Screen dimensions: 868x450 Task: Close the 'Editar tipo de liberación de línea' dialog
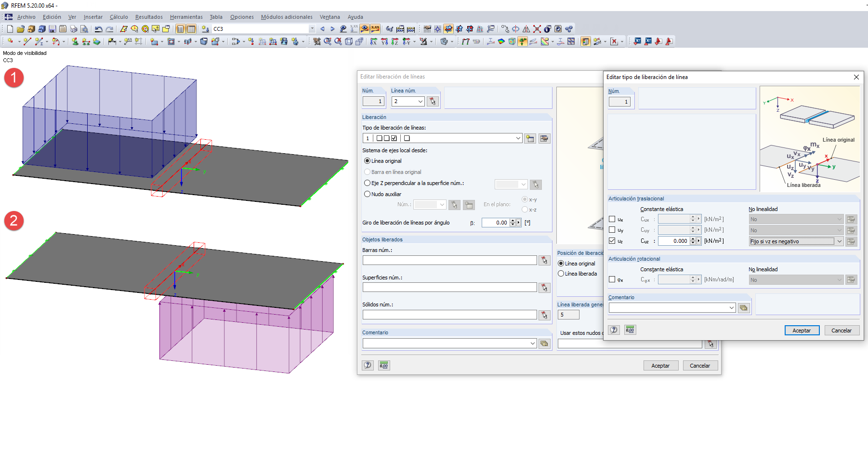tap(856, 77)
